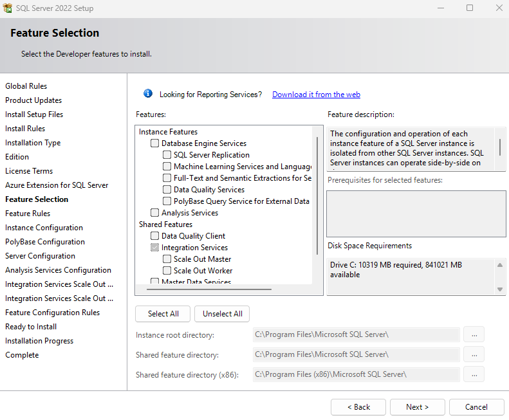Browse for Shared feature directory (x86)
509x420 pixels.
474,374
